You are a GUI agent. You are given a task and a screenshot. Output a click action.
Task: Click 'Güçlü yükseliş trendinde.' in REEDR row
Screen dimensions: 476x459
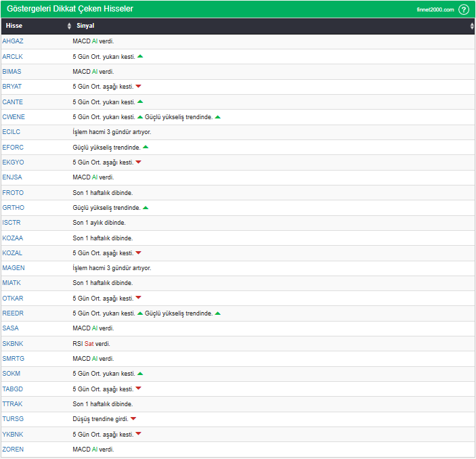(179, 313)
